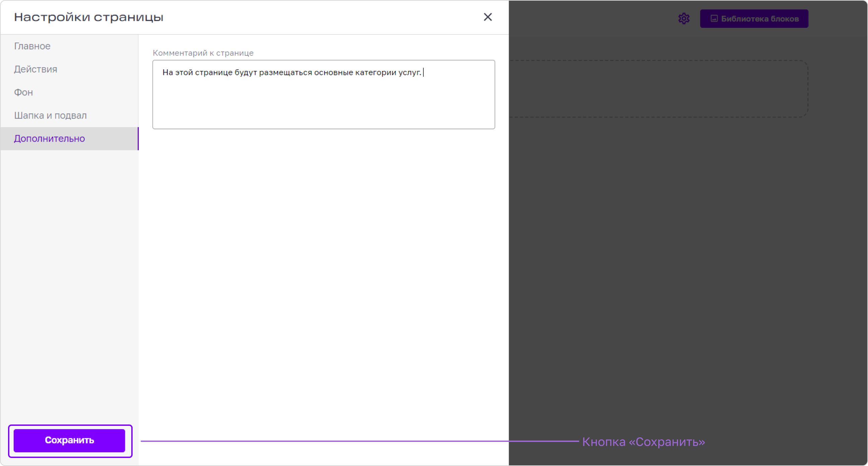This screenshot has height=466, width=868.
Task: Open the Главное settings section
Action: click(69, 46)
